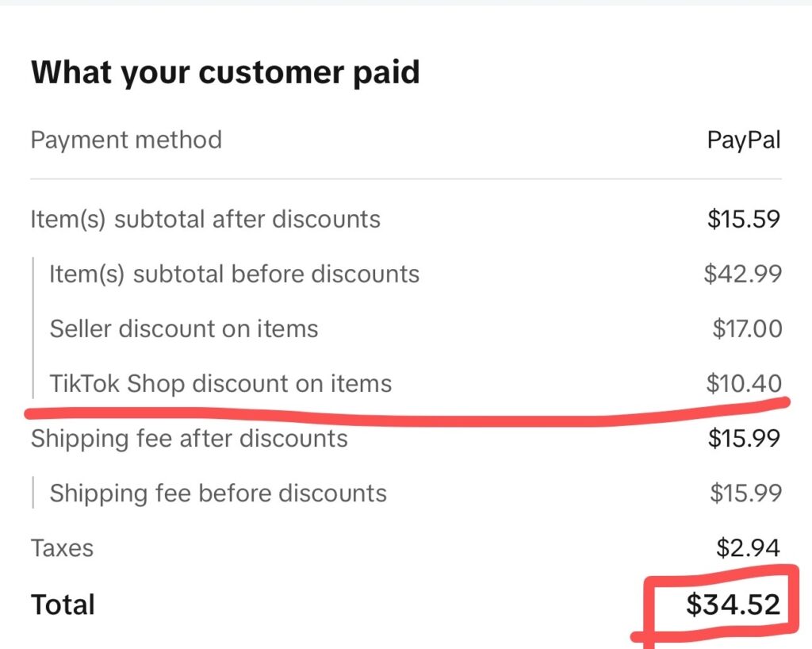Click the $42.99 amount
This screenshot has height=649, width=812.
pyautogui.click(x=742, y=274)
